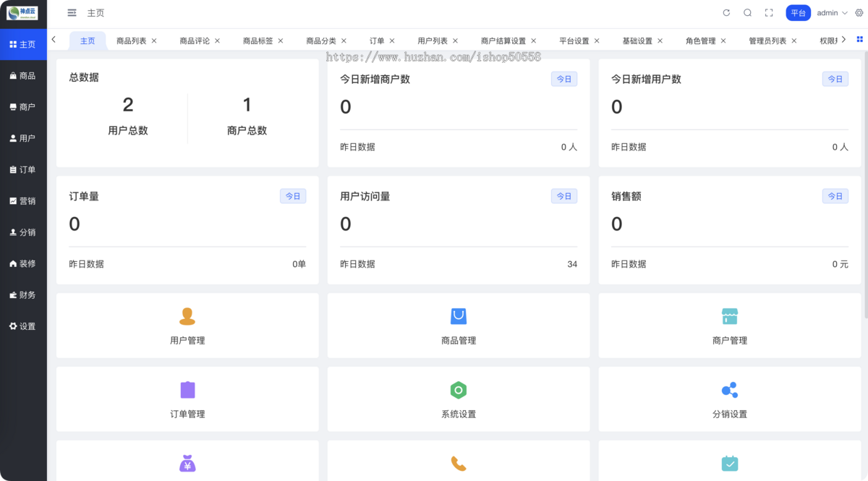Close the 管理员列表 tab
Screen dimensions: 868x481
pos(793,41)
